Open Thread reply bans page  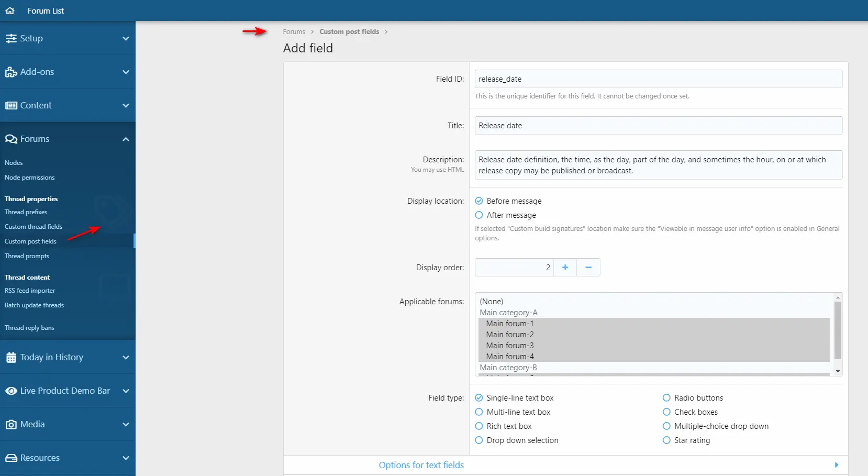(x=29, y=328)
